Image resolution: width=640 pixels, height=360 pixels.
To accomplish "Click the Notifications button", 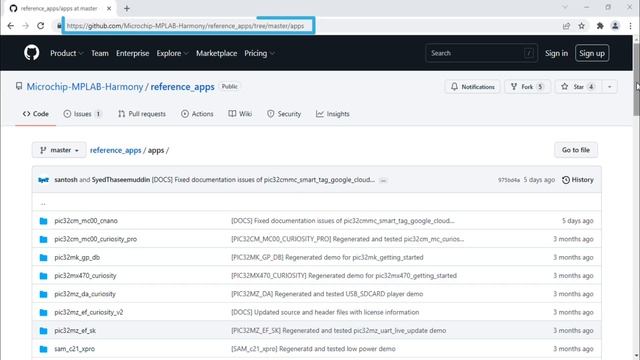I will point(472,87).
